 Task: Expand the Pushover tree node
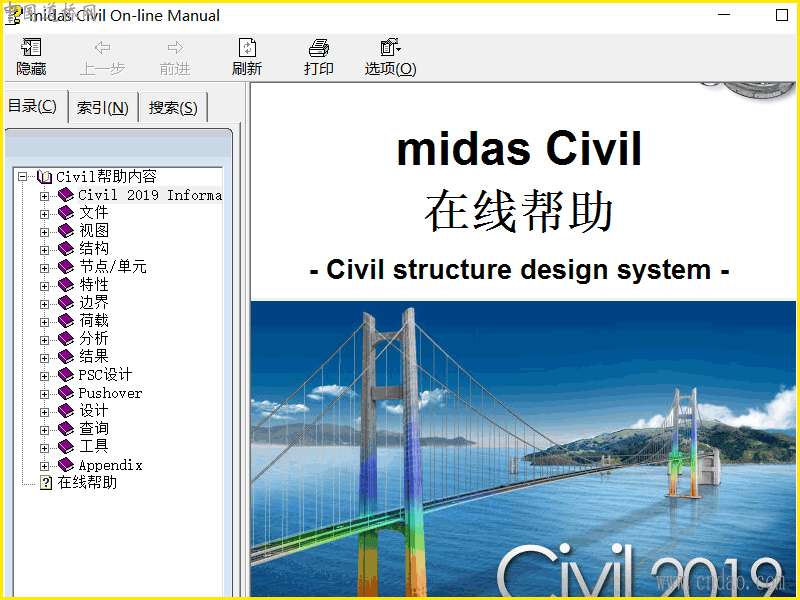coord(44,394)
